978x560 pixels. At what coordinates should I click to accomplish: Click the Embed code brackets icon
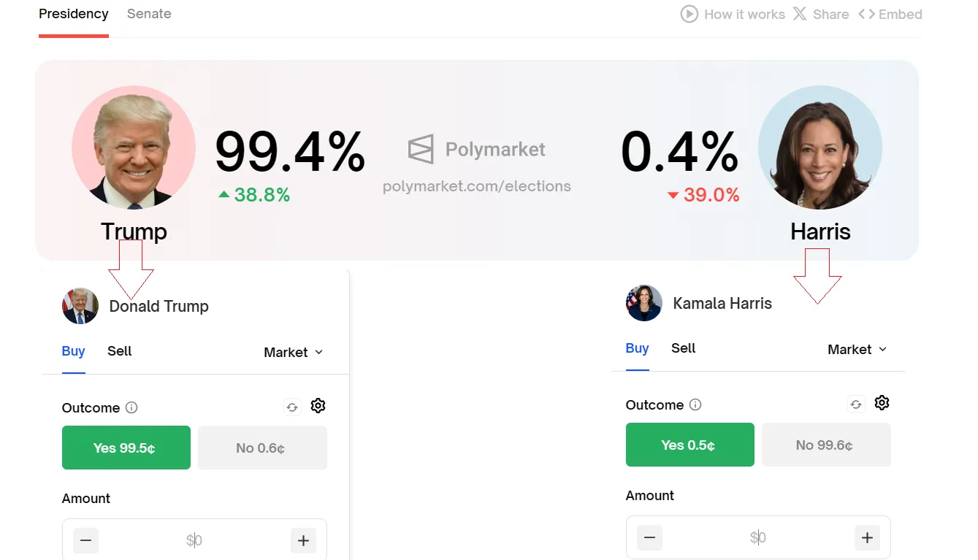point(866,14)
